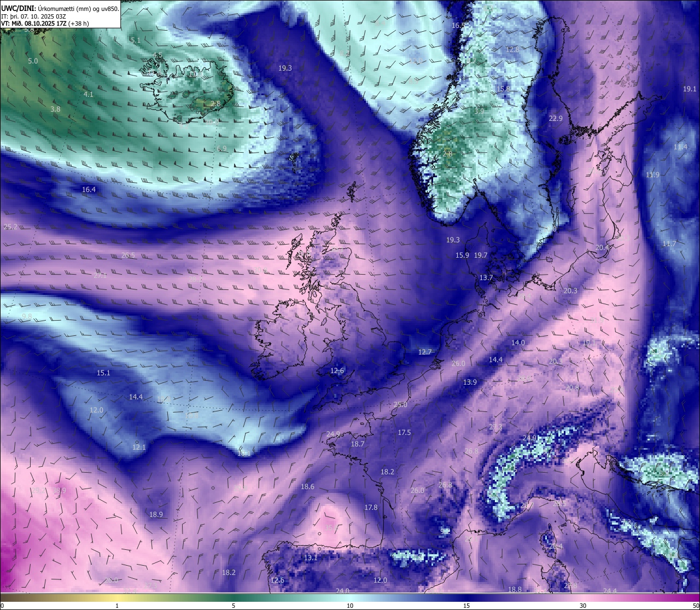Click the 22.9 value over the Baltic
Screen dimensions: 700x610
pos(556,118)
